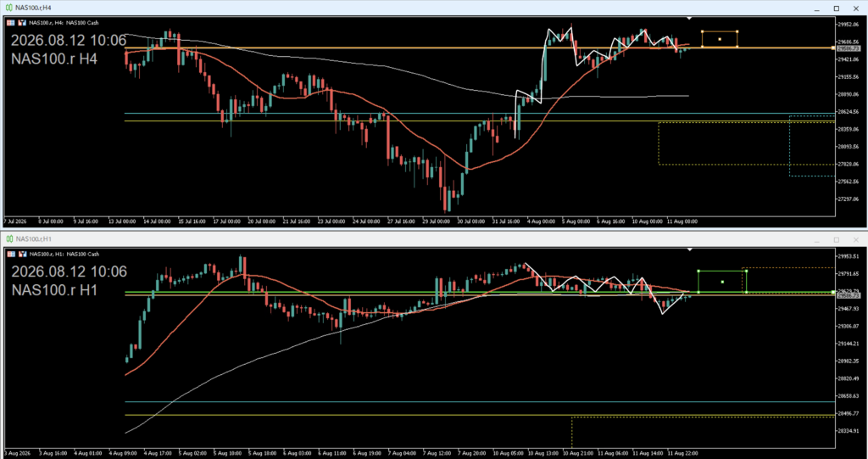Click the orange horizontal line's price-axis handle in H4 chart
Image resolution: width=868 pixels, height=459 pixels.
click(834, 48)
